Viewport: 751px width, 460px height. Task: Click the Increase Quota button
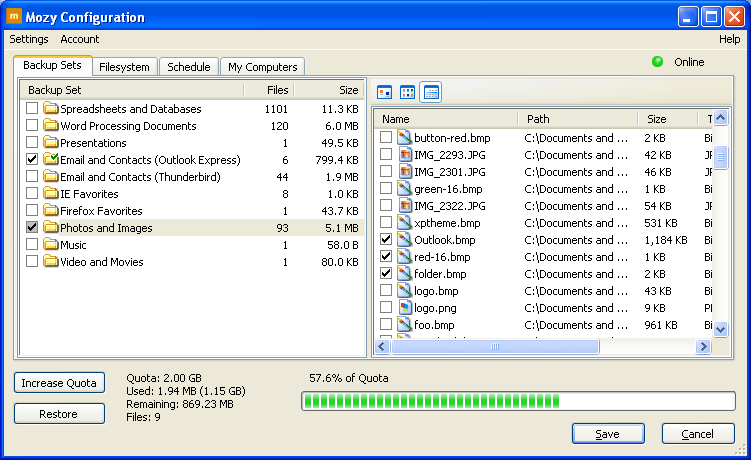coord(59,383)
